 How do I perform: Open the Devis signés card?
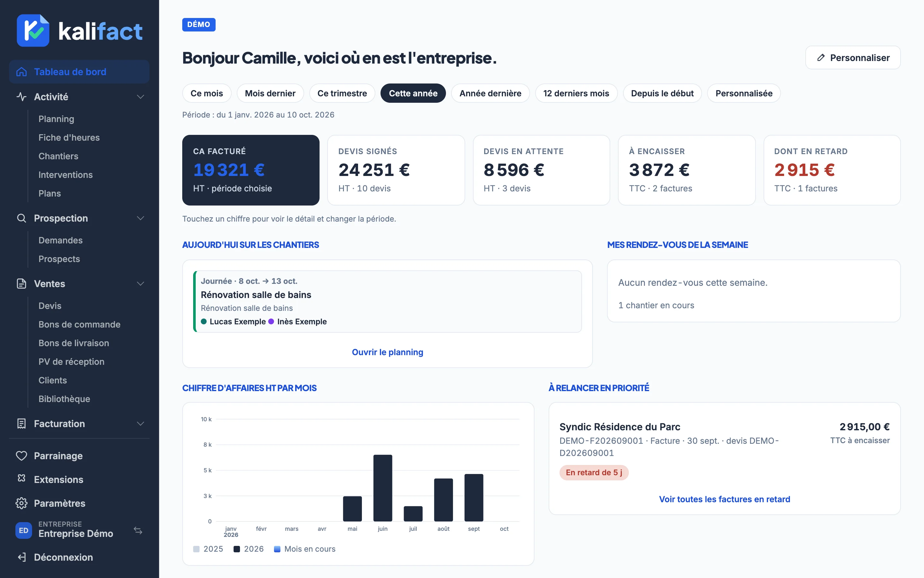pyautogui.click(x=396, y=170)
